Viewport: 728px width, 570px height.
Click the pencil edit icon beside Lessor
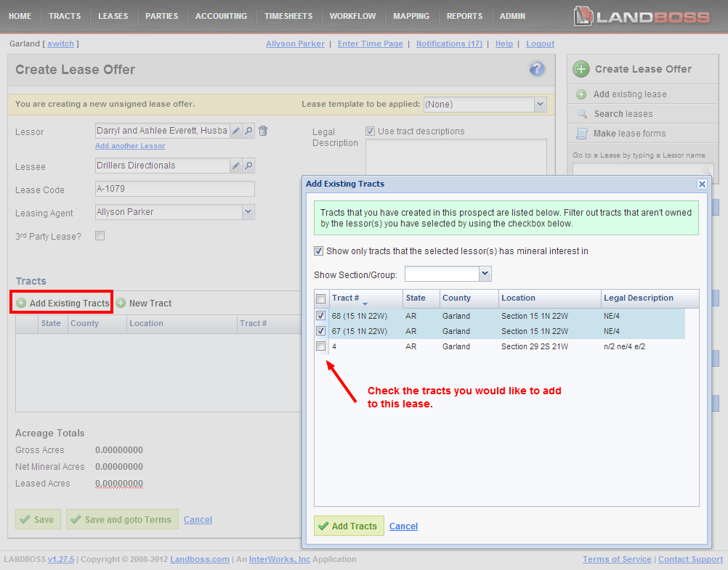click(235, 131)
